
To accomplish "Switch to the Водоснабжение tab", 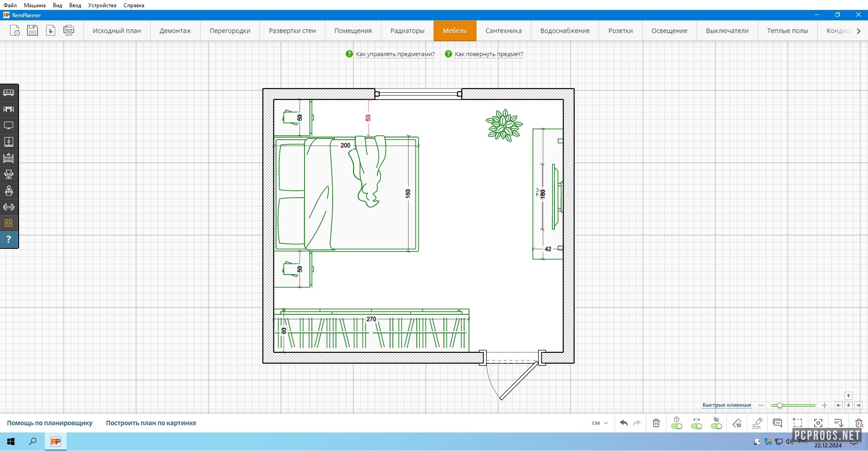I will 565,31.
